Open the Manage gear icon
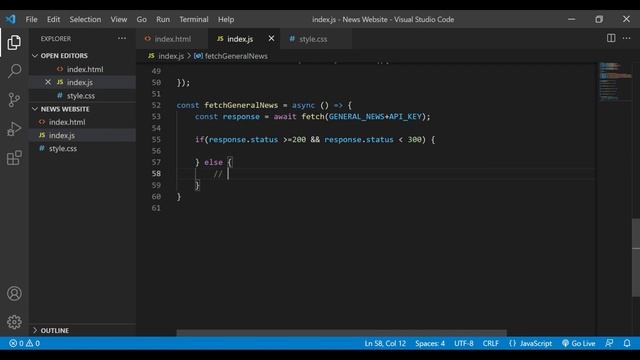 click(x=14, y=322)
